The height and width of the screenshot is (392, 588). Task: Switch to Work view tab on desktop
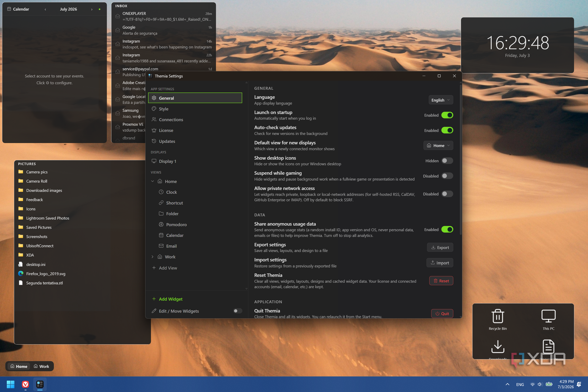pos(41,366)
